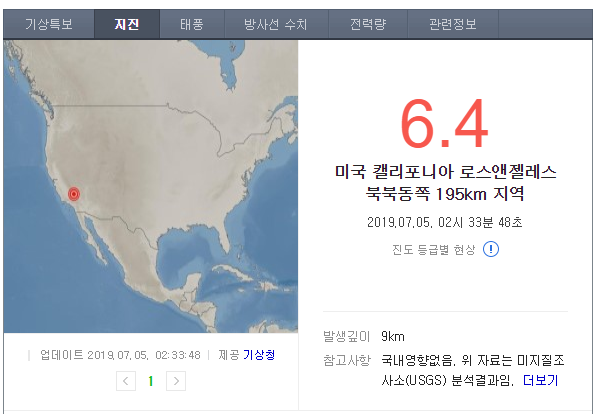
Task: Open the 방사선 수치 tab
Action: tap(276, 24)
